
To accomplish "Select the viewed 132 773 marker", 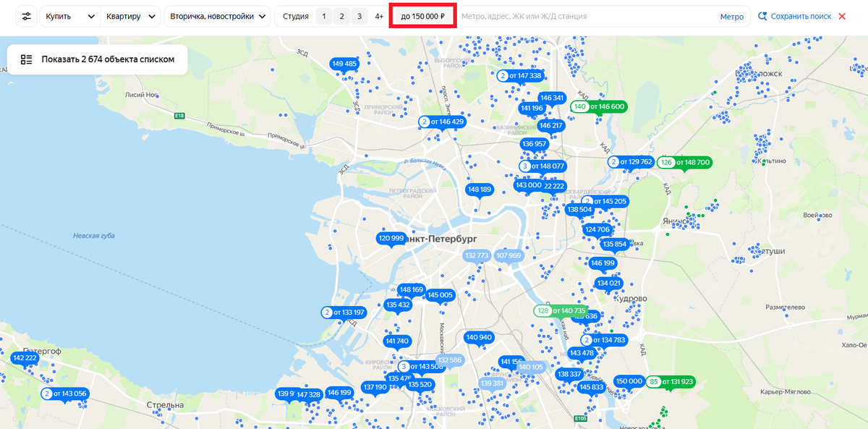I will [477, 255].
